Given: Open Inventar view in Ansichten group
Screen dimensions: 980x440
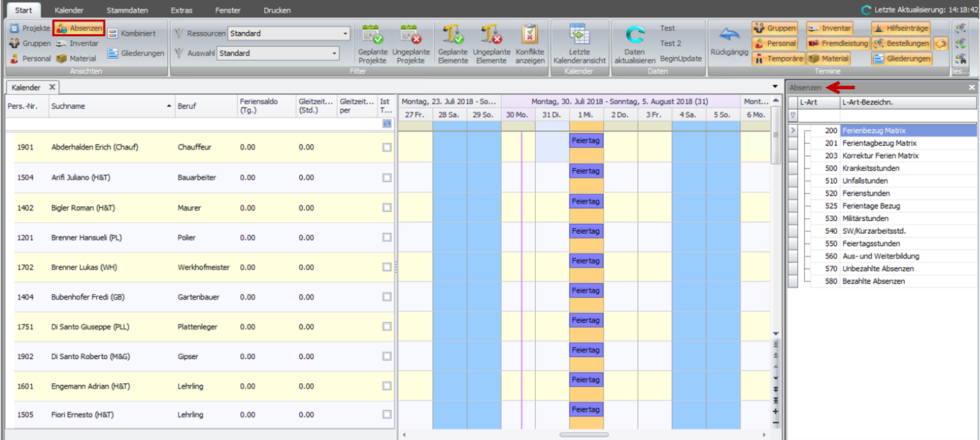Looking at the screenshot, I should tap(77, 43).
